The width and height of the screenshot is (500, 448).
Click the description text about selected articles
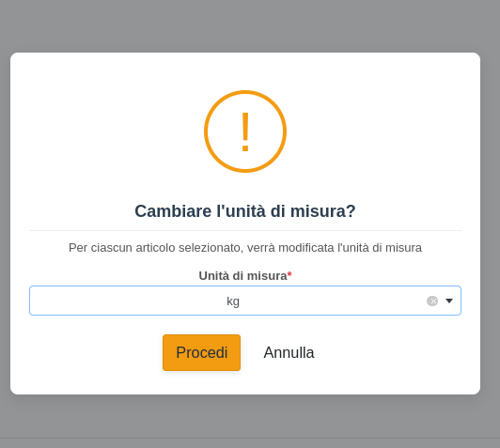(x=245, y=248)
